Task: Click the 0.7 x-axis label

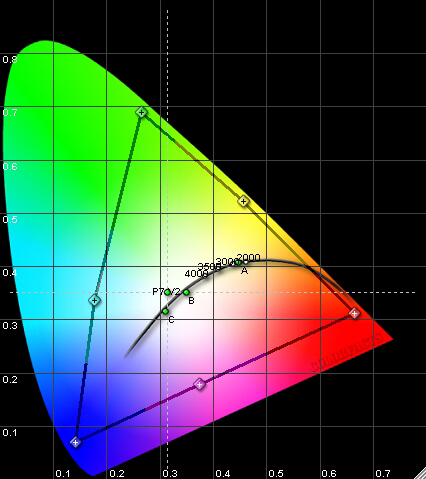Action: click(383, 473)
